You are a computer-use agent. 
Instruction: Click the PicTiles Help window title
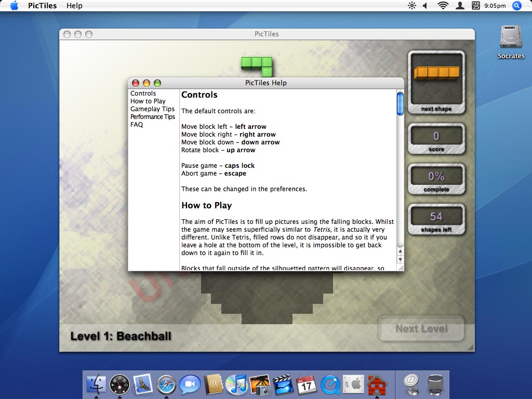pos(266,83)
